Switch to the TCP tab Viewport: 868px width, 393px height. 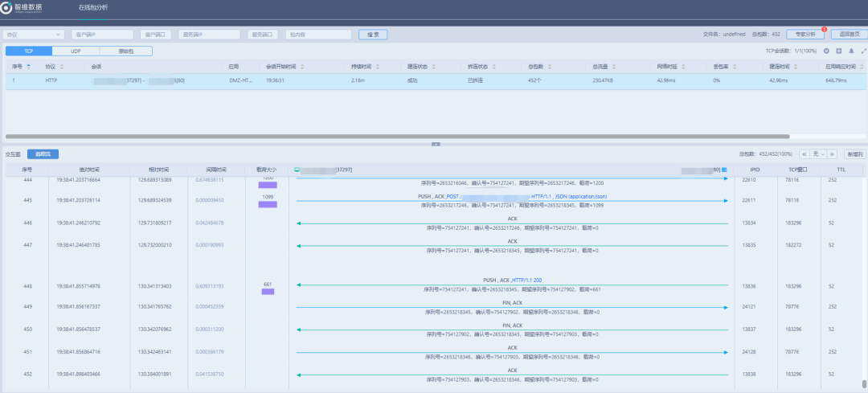(29, 51)
